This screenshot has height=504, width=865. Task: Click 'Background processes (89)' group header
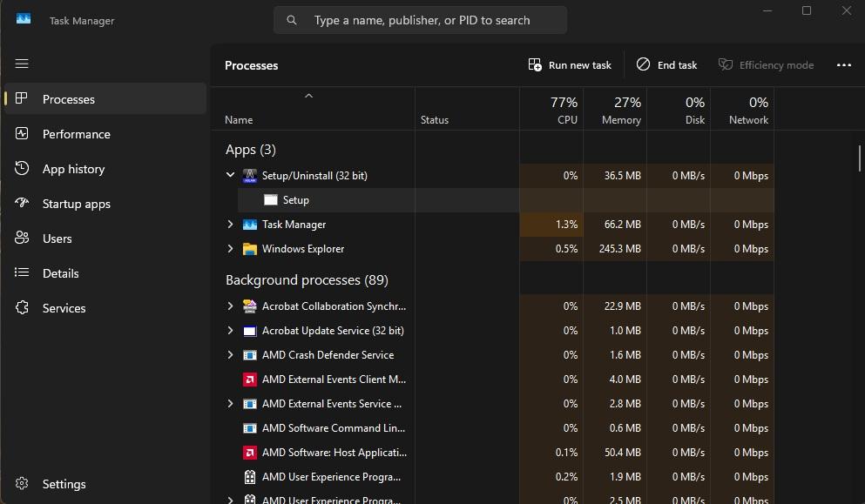307,280
